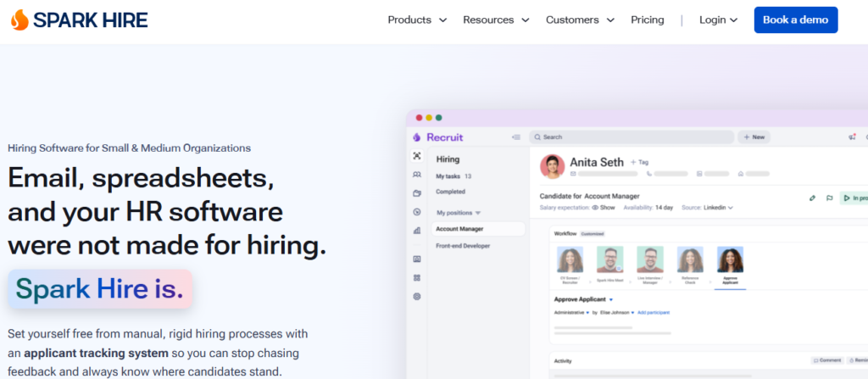This screenshot has height=379, width=868.
Task: Click the "Hiring Software for Small & Medium Organizations" text
Action: 129,148
